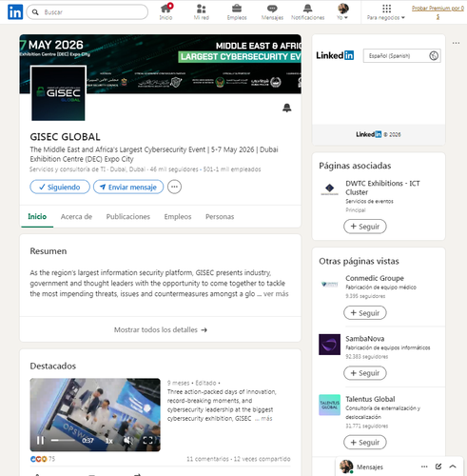The height and width of the screenshot is (476, 467).
Task: Focus the Buscar search field
Action: pyautogui.click(x=88, y=12)
